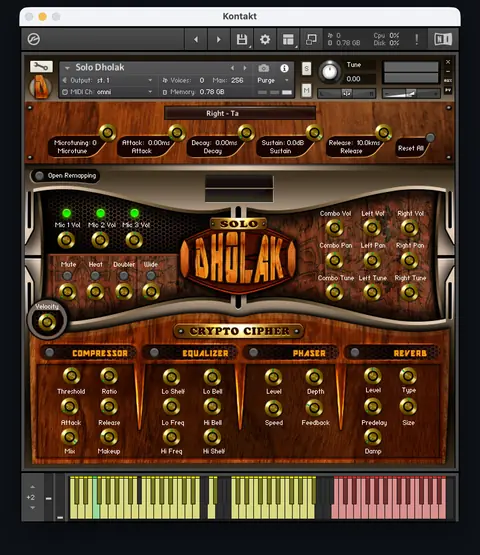Viewport: 480px width, 555px height.
Task: Click the Right Tune knob
Action: 410,292
